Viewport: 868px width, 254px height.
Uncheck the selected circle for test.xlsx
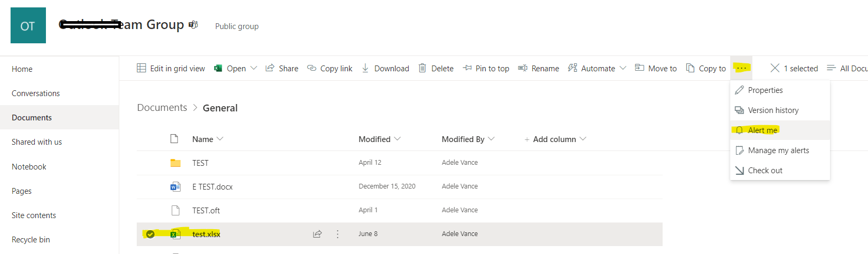150,234
